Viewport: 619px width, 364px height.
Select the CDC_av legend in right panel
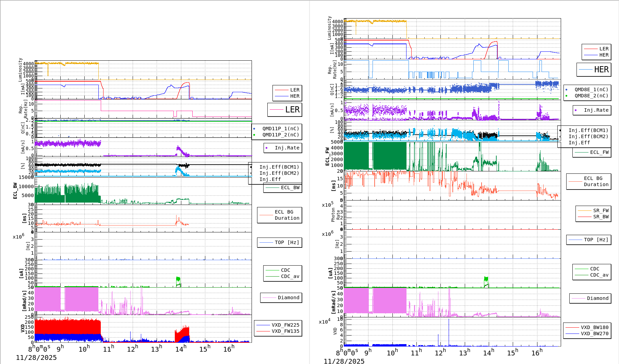(599, 275)
